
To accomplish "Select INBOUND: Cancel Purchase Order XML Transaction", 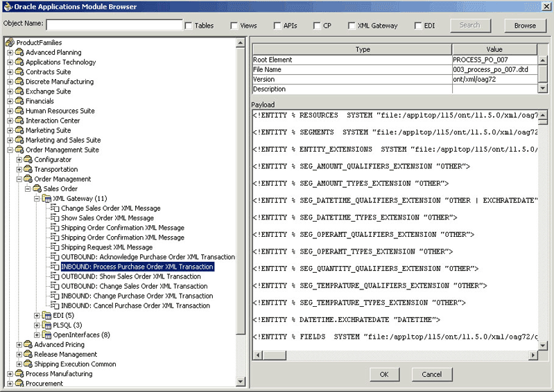I will click(136, 305).
